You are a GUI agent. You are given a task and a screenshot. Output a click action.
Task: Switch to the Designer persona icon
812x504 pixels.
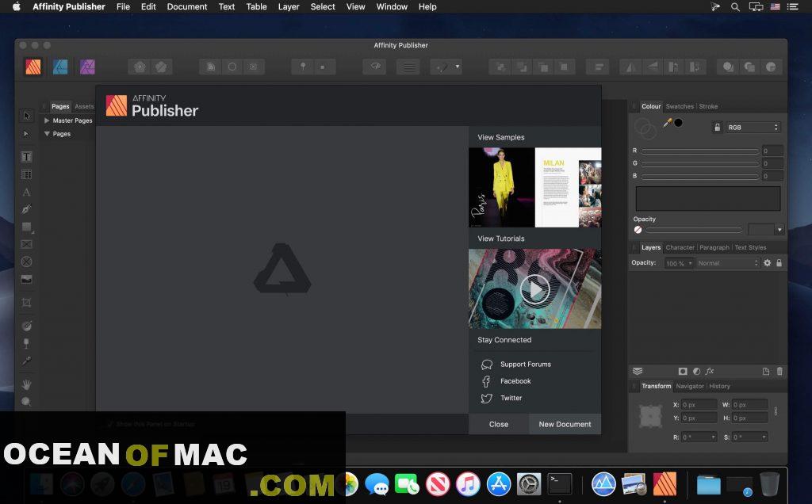point(60,67)
